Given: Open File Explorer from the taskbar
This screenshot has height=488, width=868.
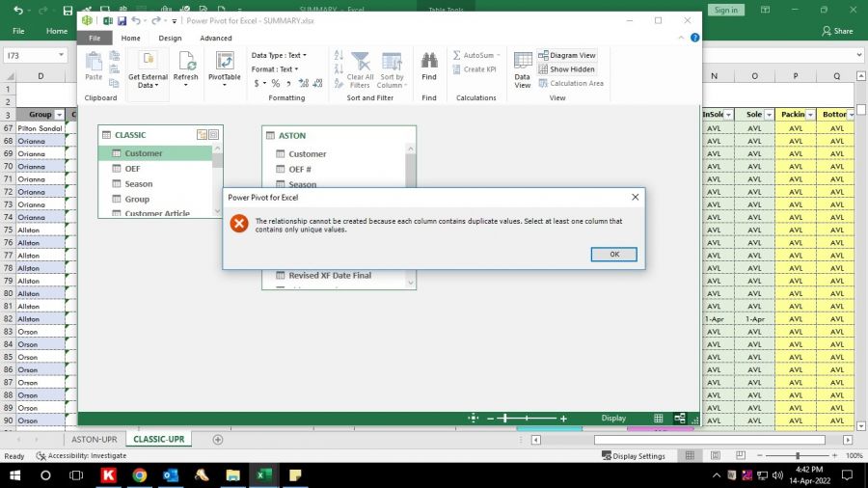Looking at the screenshot, I should pyautogui.click(x=232, y=475).
